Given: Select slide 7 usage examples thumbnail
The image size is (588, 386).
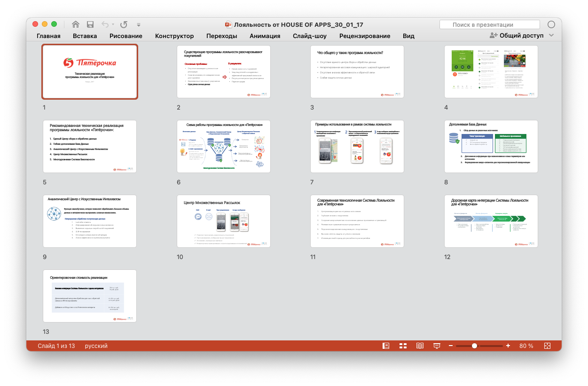Looking at the screenshot, I should (357, 146).
